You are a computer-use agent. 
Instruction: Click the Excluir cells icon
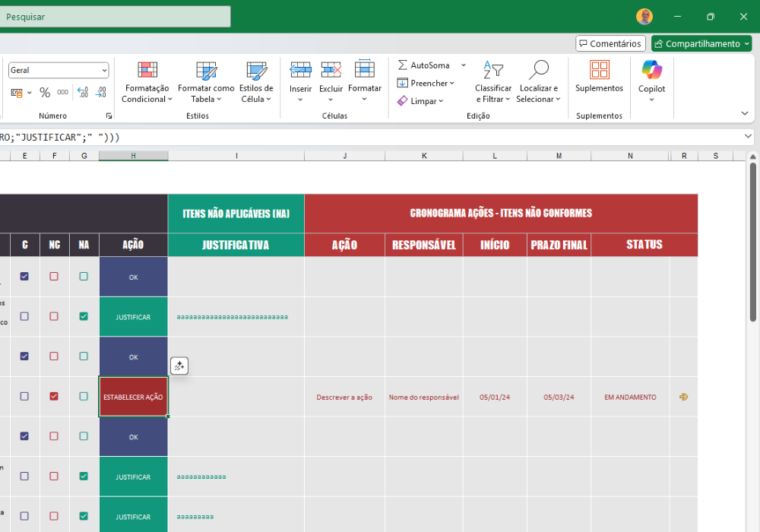tap(331, 70)
